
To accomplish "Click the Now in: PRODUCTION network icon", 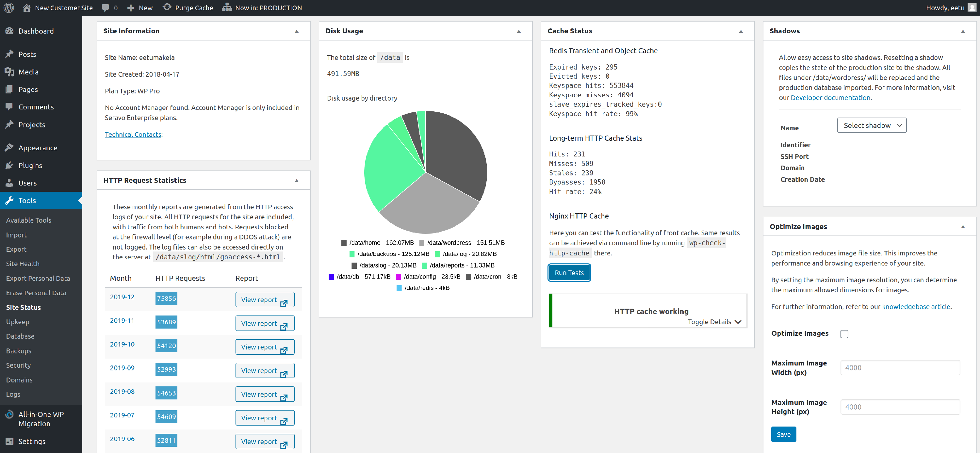I will pyautogui.click(x=227, y=7).
